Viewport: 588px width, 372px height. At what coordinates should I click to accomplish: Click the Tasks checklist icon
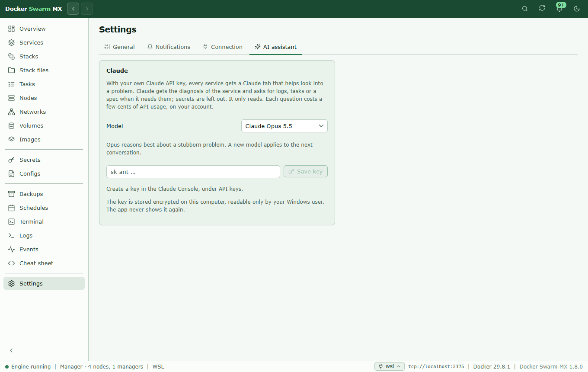click(12, 84)
